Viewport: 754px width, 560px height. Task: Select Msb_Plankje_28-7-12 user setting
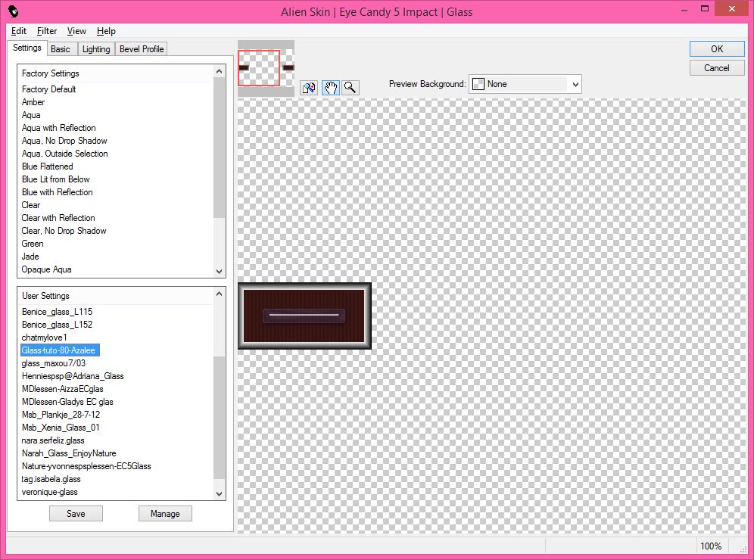pos(61,415)
